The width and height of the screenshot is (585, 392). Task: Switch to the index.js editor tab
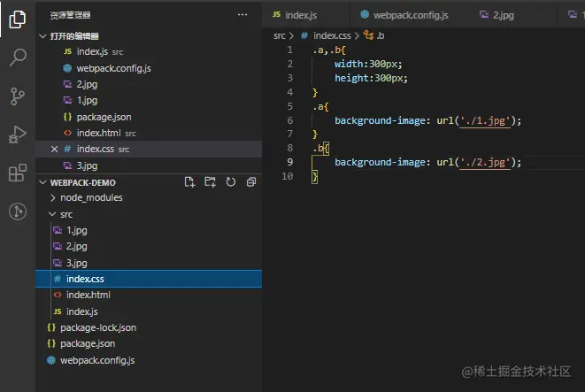[295, 15]
